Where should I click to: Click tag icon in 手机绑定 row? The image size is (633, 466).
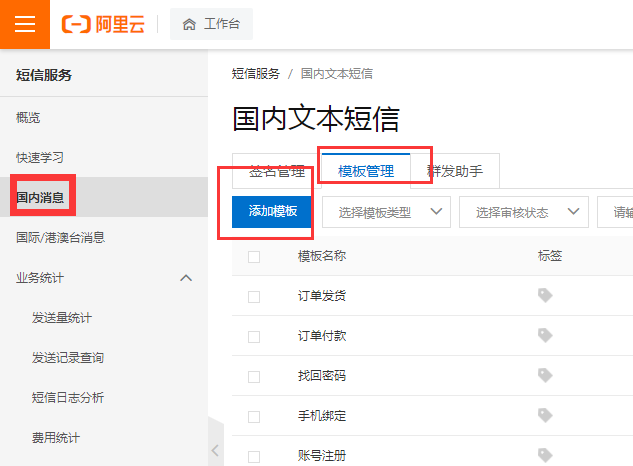pos(545,415)
